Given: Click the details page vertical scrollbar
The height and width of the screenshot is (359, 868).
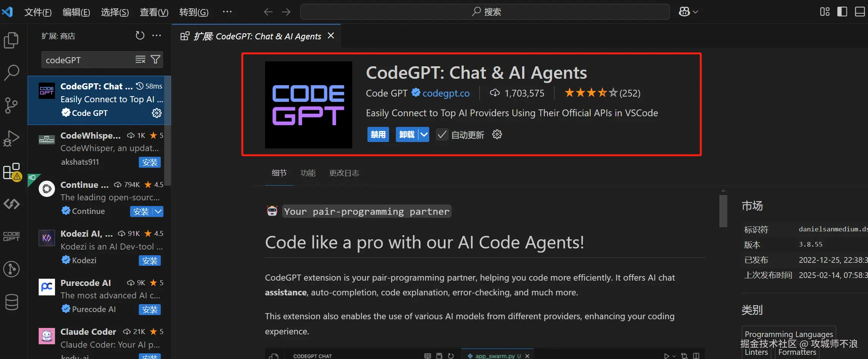Looking at the screenshot, I should pos(723,211).
